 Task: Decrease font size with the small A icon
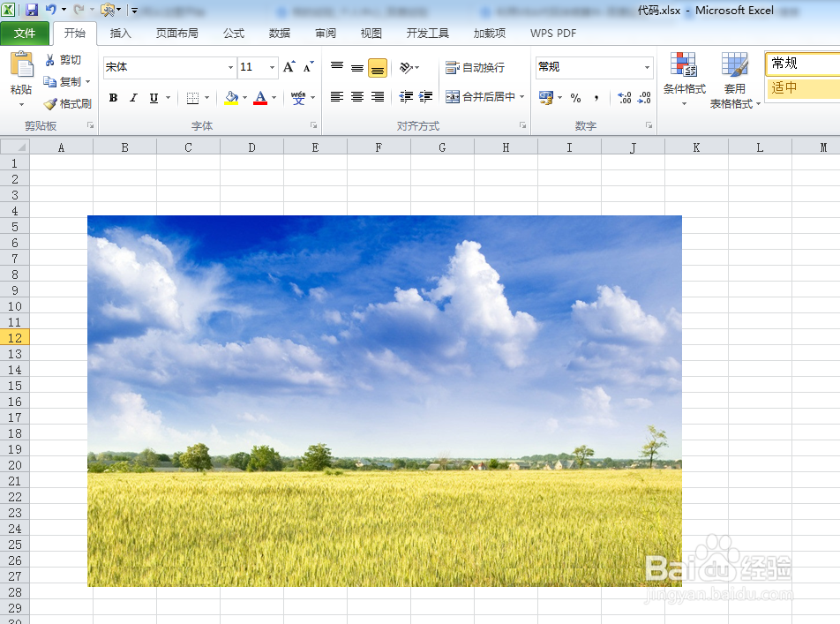pyautogui.click(x=308, y=67)
